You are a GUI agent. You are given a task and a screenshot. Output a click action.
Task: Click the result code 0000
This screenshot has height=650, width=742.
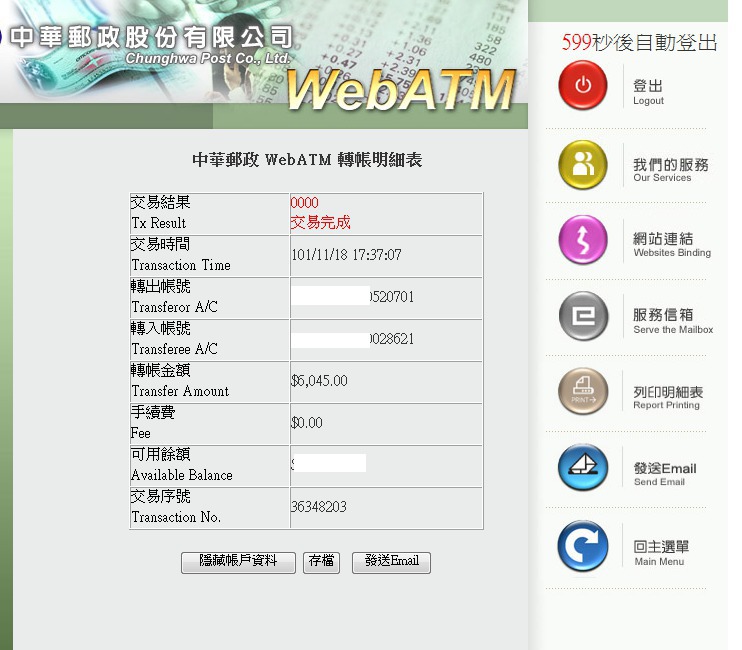tap(304, 202)
